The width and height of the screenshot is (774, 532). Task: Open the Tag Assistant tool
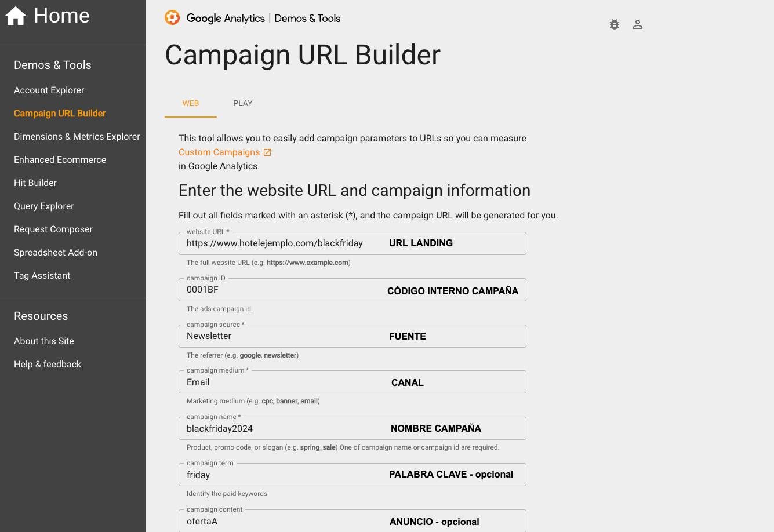pos(42,275)
